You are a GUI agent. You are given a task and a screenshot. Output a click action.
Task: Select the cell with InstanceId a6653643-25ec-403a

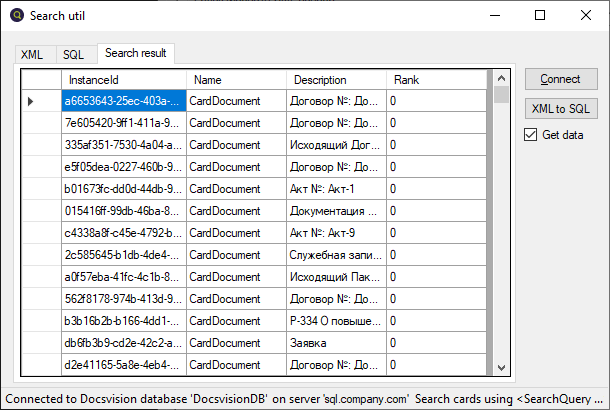tap(123, 101)
